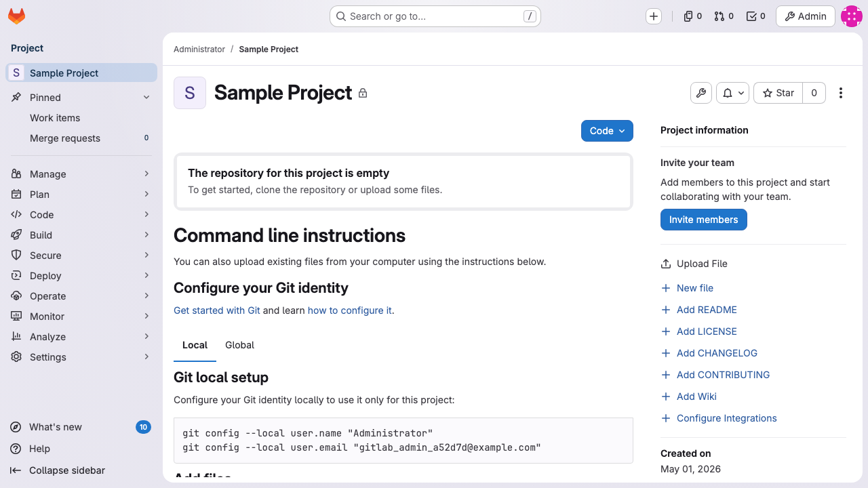
Task: Open merge requests counter in top bar
Action: pyautogui.click(x=724, y=16)
